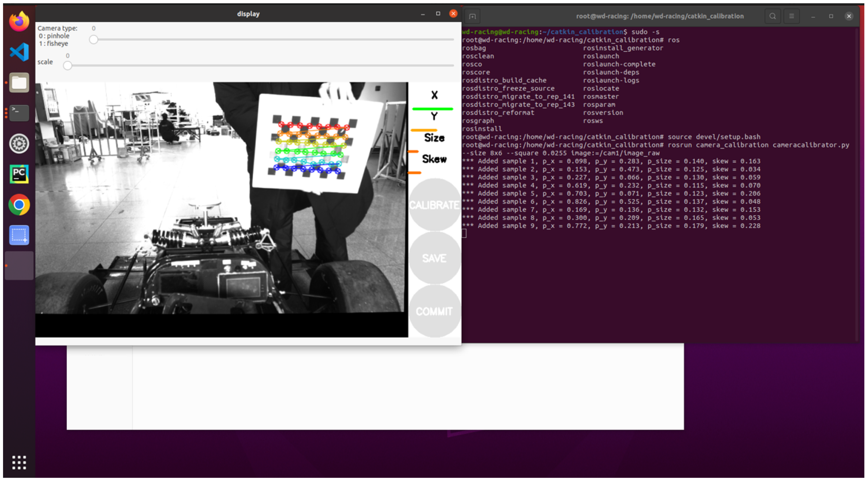Switch to Terminal in the dock
Image resolution: width=868 pixels, height=481 pixels.
[19, 113]
